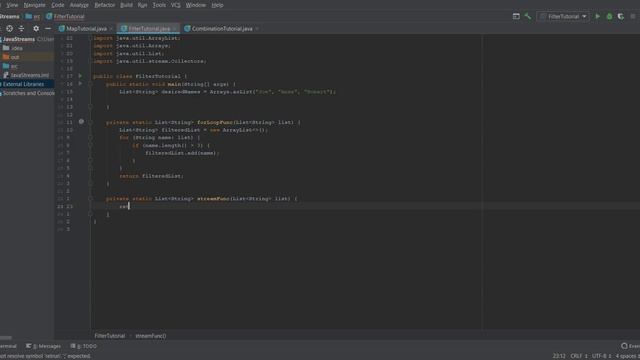Switch to MapTutorial.java tab

point(87,29)
